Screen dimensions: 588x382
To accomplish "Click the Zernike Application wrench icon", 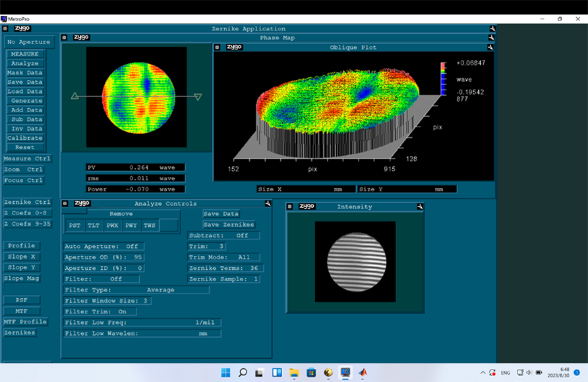I will [x=491, y=28].
